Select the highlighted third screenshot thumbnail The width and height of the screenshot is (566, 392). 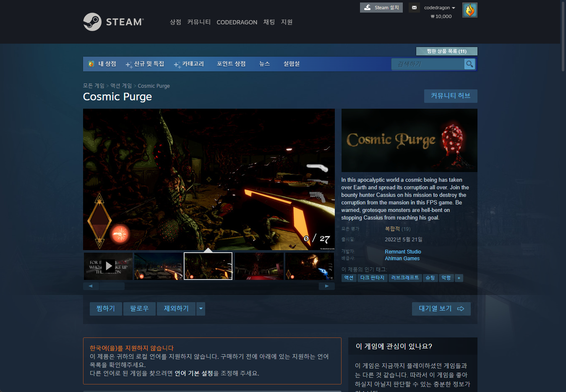point(208,266)
